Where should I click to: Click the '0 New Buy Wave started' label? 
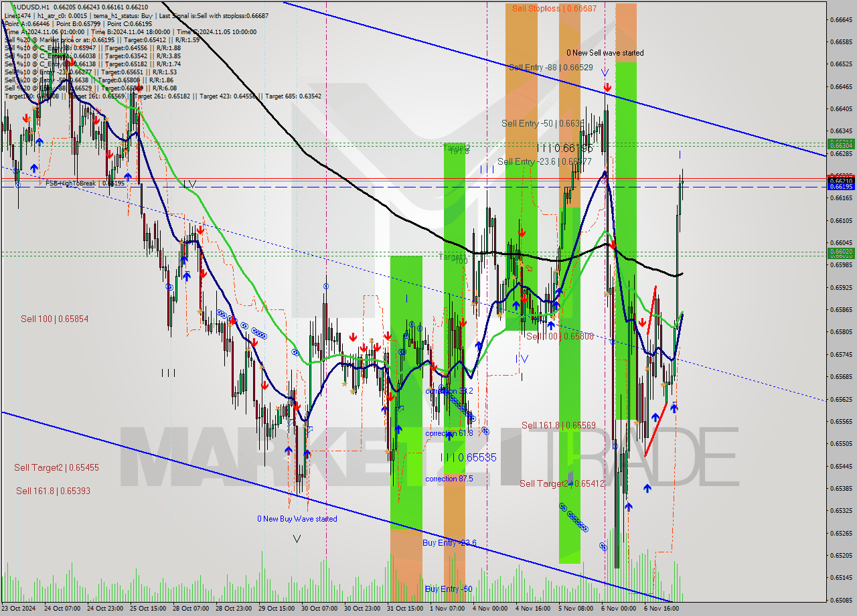coord(297,519)
